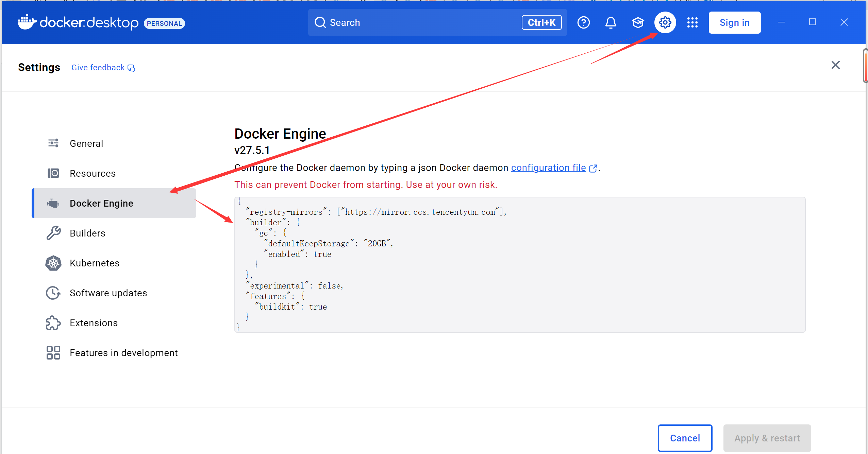Open the apps grid icon

pos(692,22)
